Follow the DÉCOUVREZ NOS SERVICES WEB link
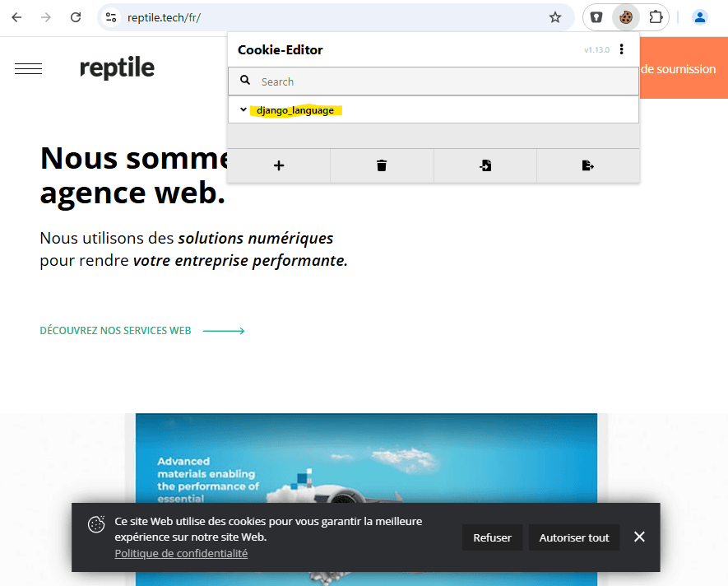Image resolution: width=728 pixels, height=586 pixels. tap(114, 330)
